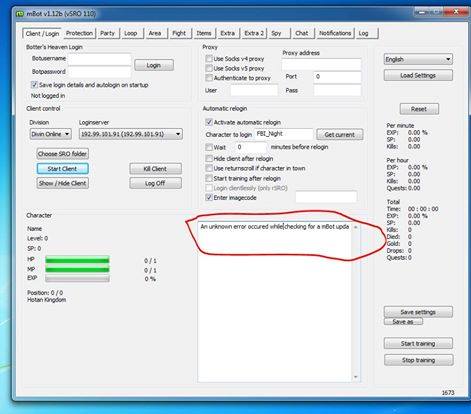
Task: Expand the Loginserver combo box
Action: (131, 134)
